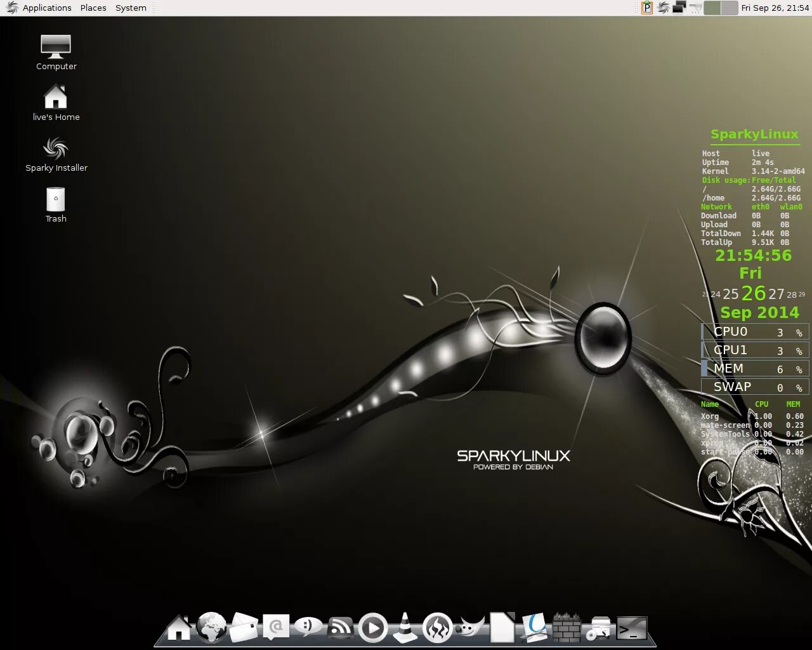Open the papers-with-glasses organizer icon in dock
This screenshot has width=812, height=650.
point(534,628)
